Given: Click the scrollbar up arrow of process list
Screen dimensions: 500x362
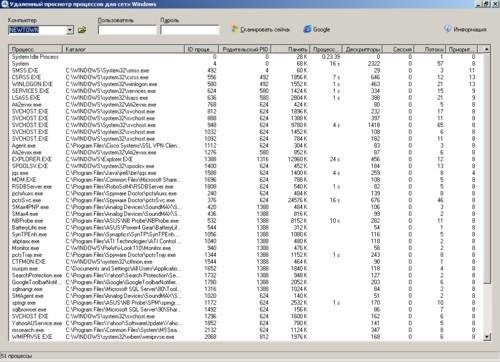Looking at the screenshot, I should tap(487, 49).
